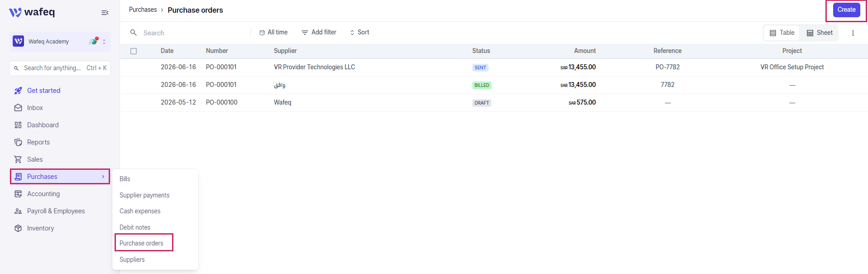Click reference PO-7782

pyautogui.click(x=667, y=67)
